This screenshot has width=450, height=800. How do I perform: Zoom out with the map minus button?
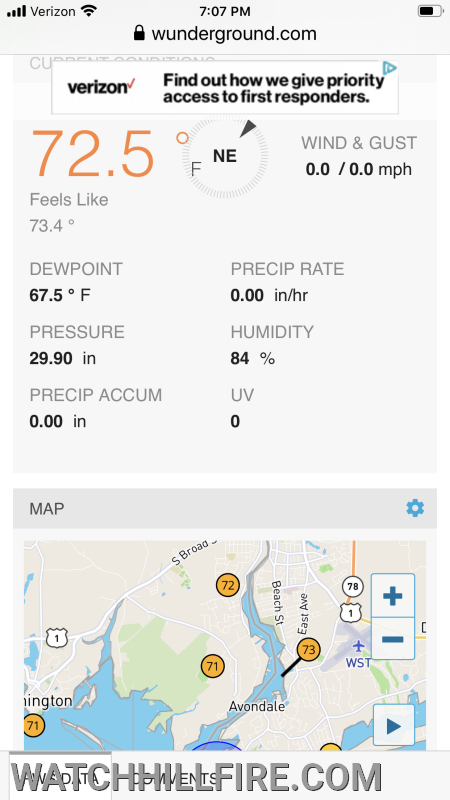(392, 639)
